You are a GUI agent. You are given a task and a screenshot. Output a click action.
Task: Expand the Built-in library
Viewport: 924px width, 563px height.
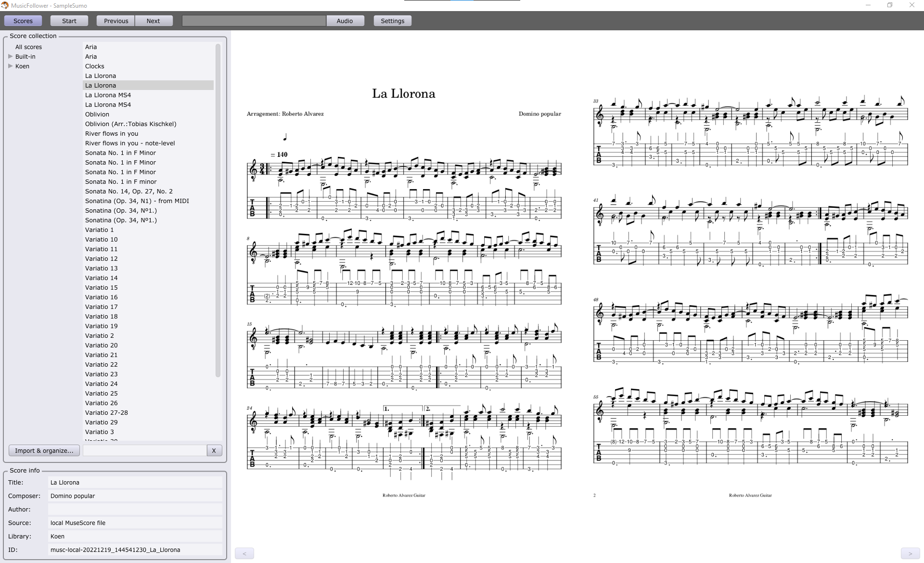click(x=10, y=56)
